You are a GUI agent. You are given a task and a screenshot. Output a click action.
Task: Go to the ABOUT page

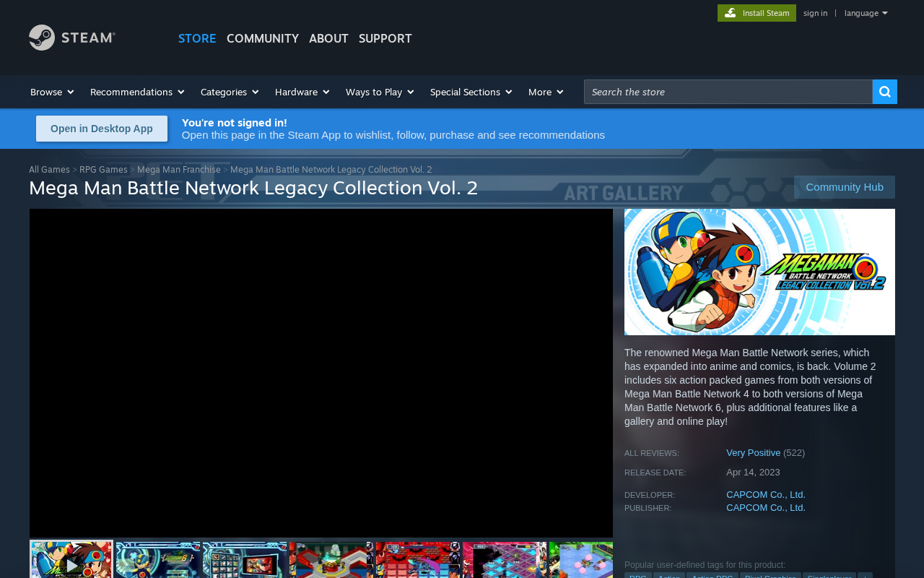[x=328, y=38]
